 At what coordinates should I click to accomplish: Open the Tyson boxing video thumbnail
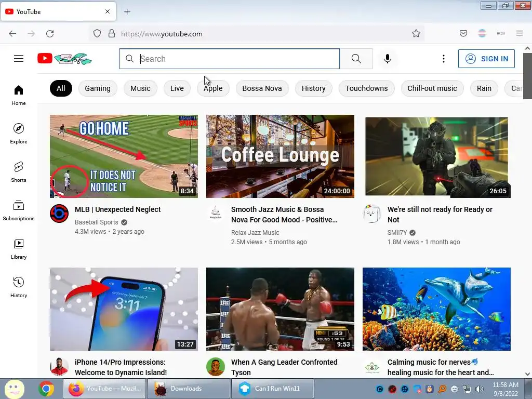tap(280, 309)
